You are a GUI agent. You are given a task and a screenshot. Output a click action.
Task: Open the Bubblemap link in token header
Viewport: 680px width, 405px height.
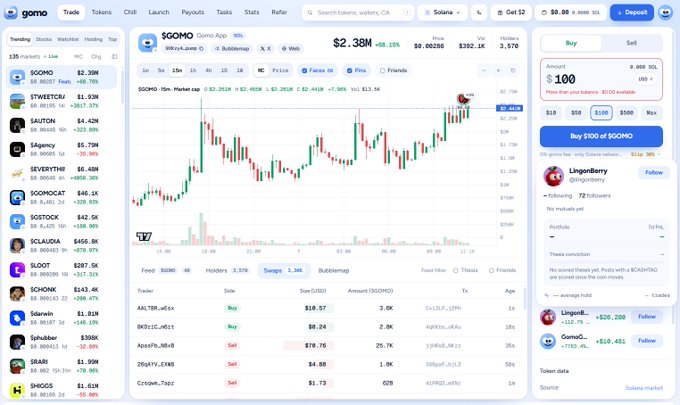(x=232, y=49)
